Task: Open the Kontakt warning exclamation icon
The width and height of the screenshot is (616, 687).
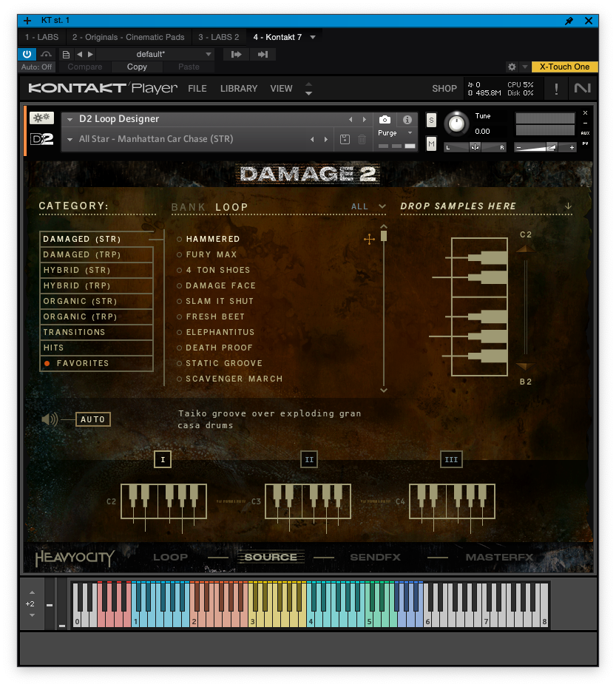Action: pyautogui.click(x=556, y=89)
